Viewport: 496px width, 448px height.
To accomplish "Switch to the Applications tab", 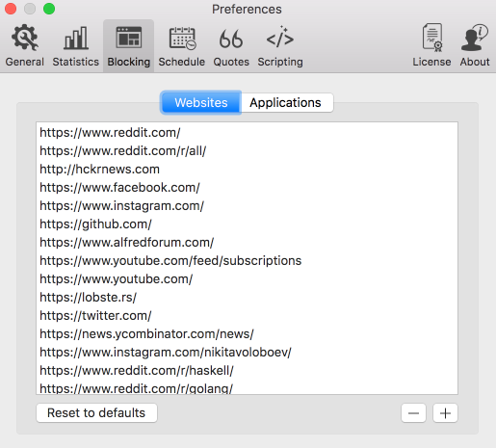I will tap(287, 103).
